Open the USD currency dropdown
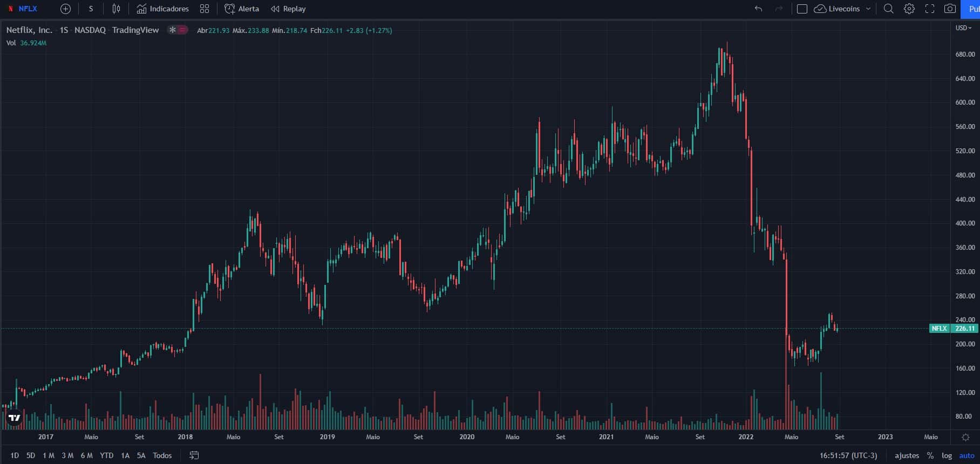 (964, 28)
